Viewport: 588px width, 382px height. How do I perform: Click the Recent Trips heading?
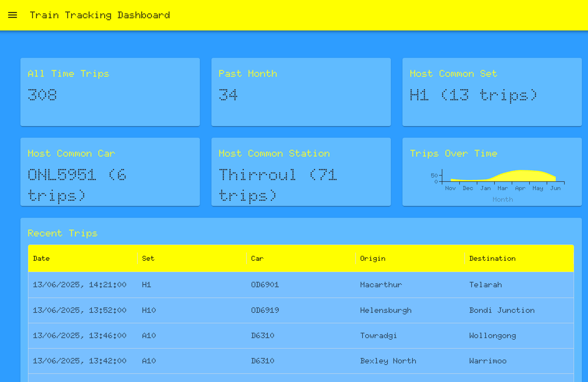coord(62,233)
